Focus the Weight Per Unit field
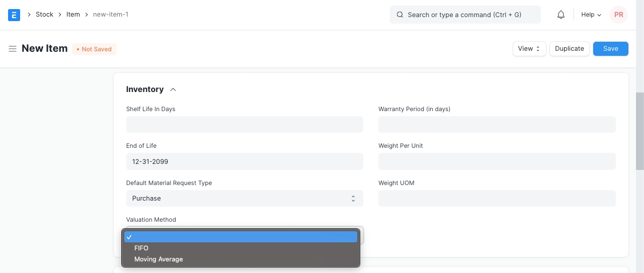The width and height of the screenshot is (644, 273). (x=497, y=162)
